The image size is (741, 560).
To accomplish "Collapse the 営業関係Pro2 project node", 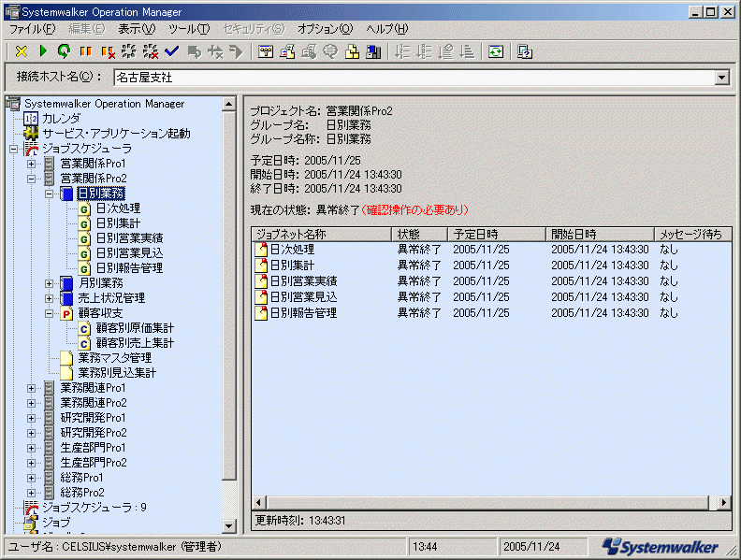I will 31,179.
